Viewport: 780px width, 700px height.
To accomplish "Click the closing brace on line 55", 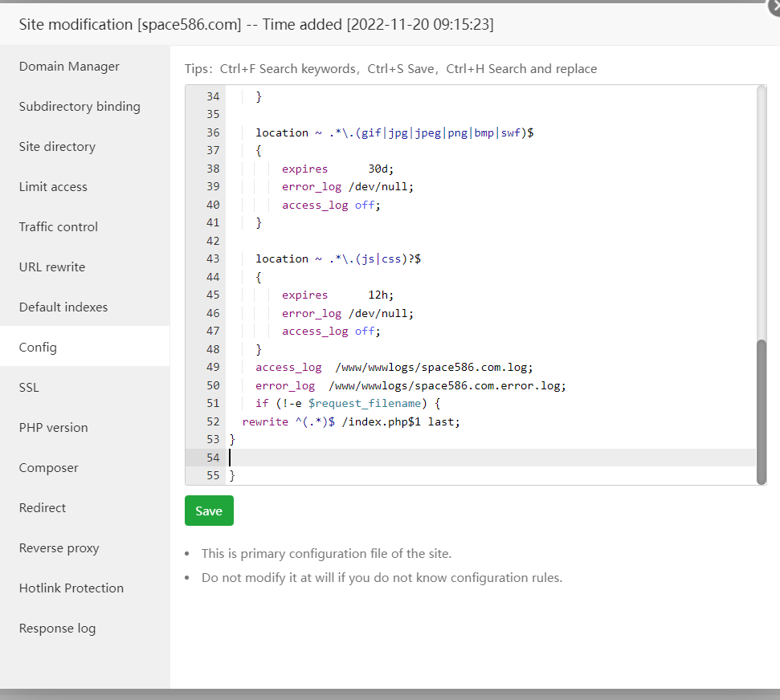I will point(232,475).
